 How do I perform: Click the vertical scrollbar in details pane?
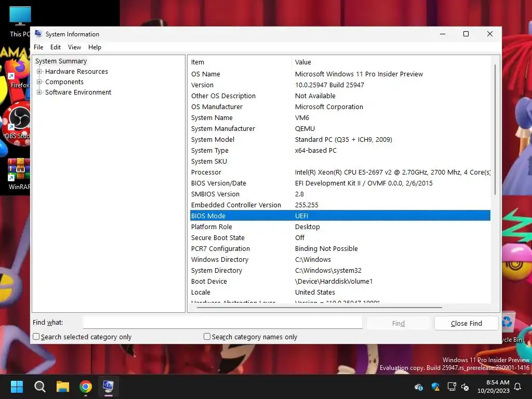(x=495, y=129)
